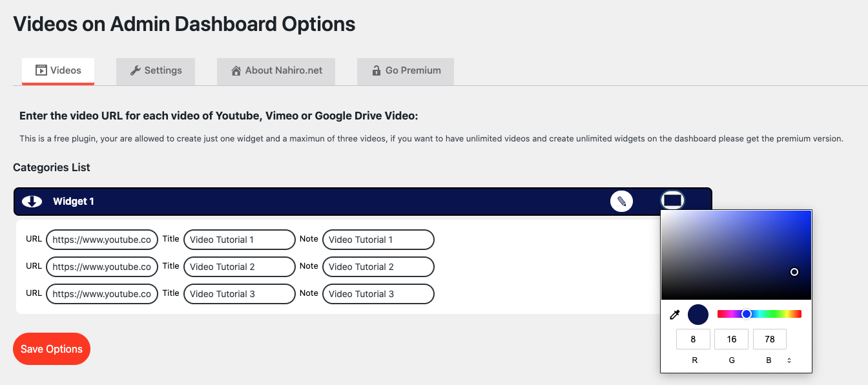The height and width of the screenshot is (385, 868).
Task: Open the Settings tab
Action: [x=156, y=70]
